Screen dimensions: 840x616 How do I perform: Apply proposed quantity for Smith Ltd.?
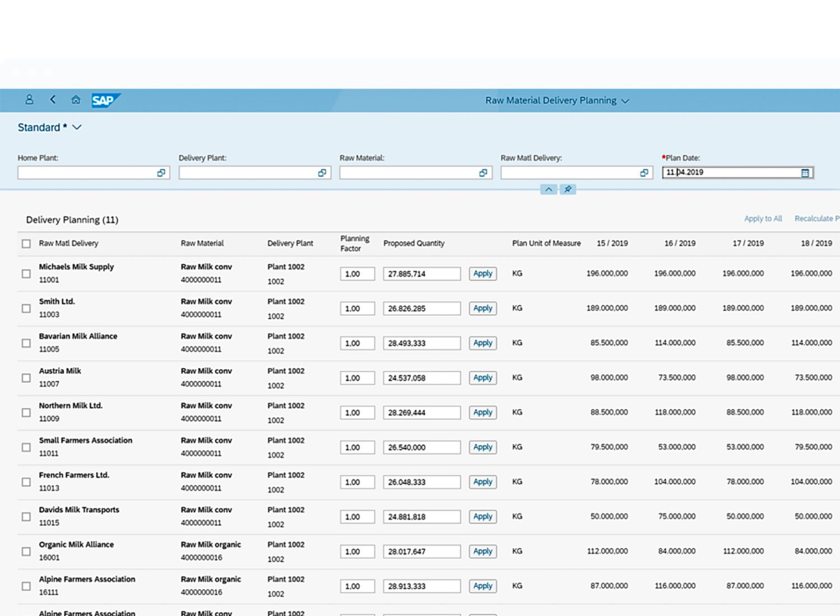click(x=483, y=309)
